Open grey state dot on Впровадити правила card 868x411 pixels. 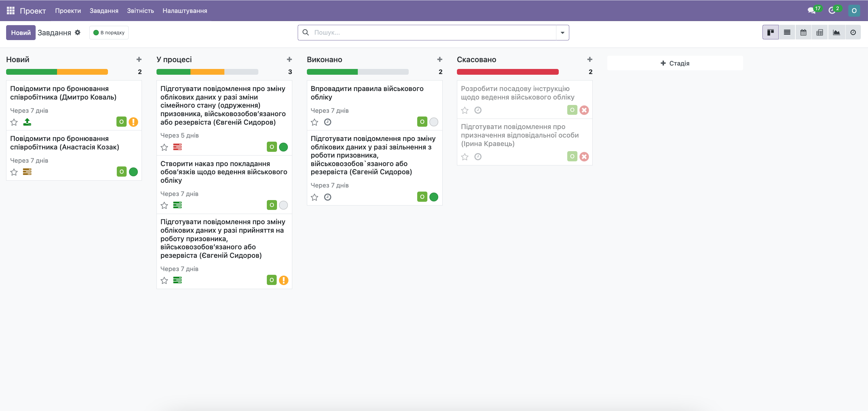pyautogui.click(x=434, y=122)
